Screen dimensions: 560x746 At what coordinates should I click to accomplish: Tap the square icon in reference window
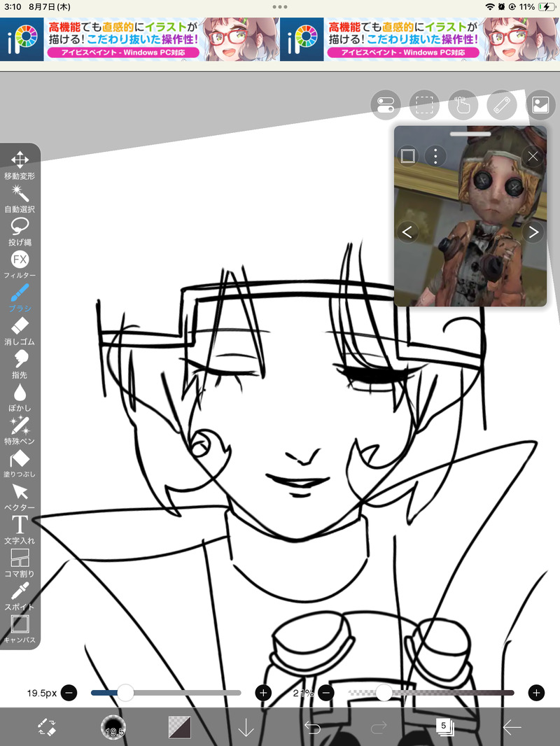pyautogui.click(x=407, y=156)
